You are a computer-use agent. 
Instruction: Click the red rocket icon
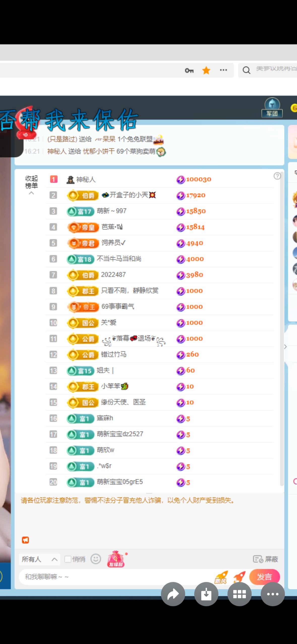coord(239,576)
